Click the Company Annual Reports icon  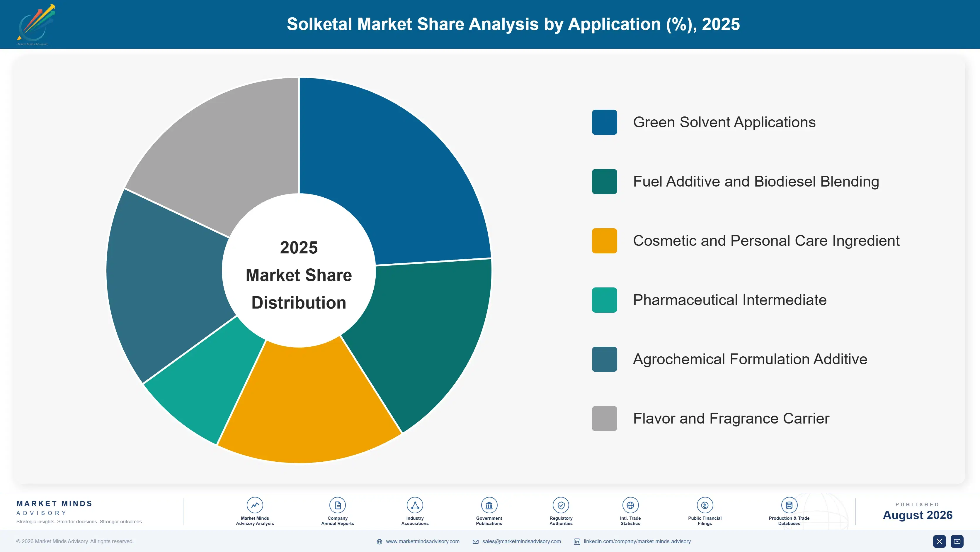[x=337, y=505]
